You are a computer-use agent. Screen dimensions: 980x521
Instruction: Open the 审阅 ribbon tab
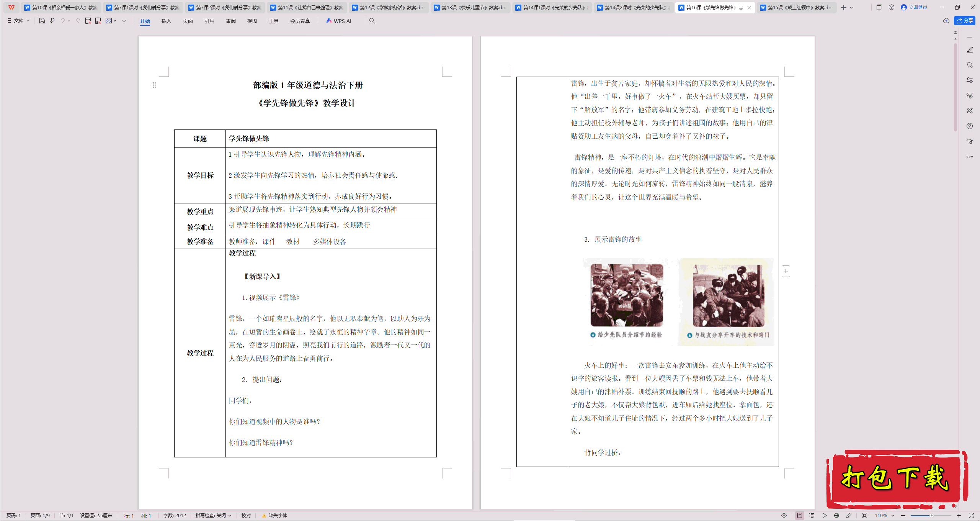point(231,21)
